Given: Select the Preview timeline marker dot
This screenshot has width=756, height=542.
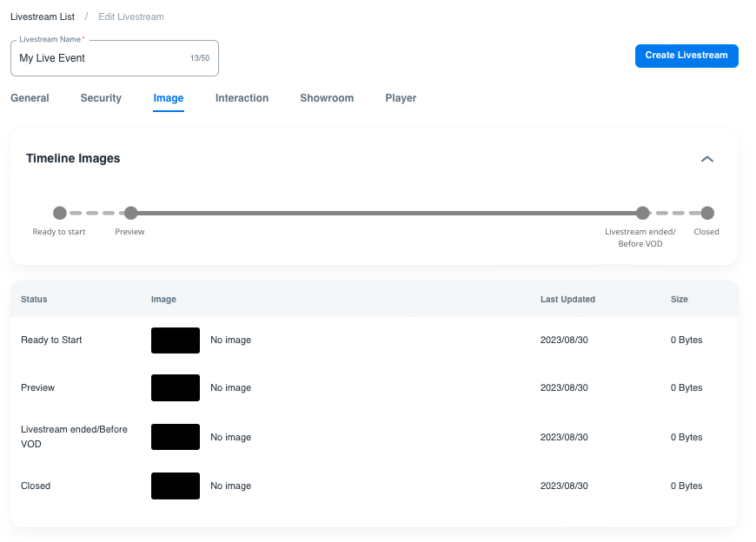Looking at the screenshot, I should (130, 213).
